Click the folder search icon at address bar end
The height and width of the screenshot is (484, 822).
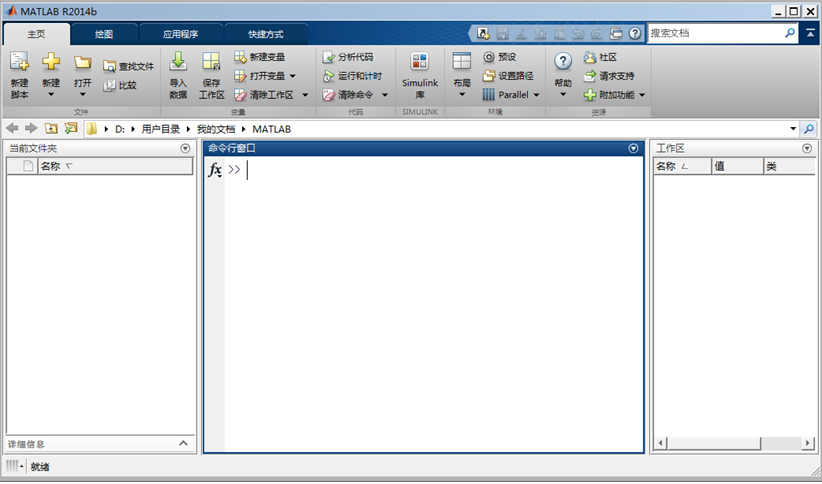pos(809,128)
